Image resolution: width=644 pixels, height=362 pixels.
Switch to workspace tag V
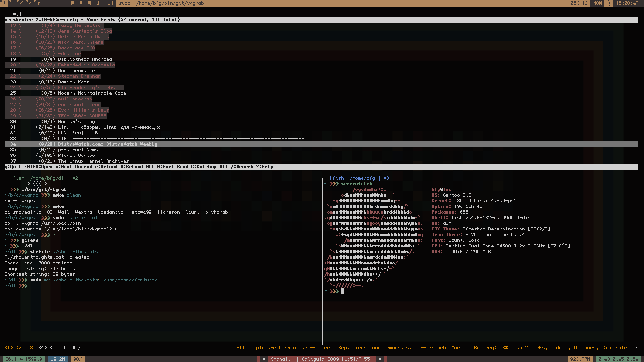coord(81,3)
